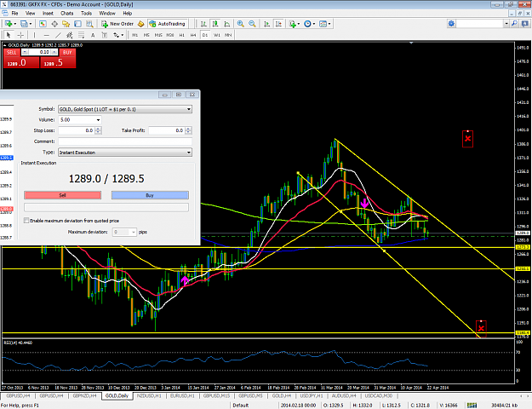The width and height of the screenshot is (532, 409).
Task: Open the Periods clock icon
Action: pyautogui.click(x=307, y=24)
